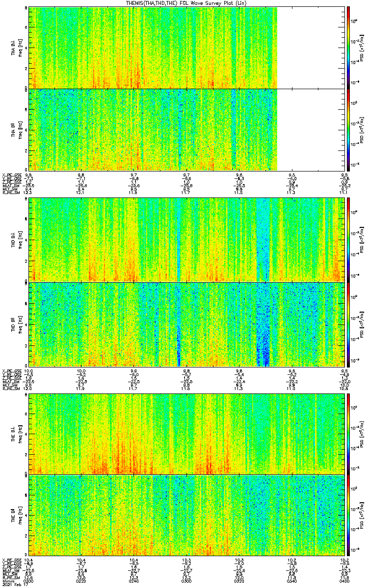368x588 pixels.
Task: Click the color bar beside THA B-perpendicular panel
Action: point(348,48)
